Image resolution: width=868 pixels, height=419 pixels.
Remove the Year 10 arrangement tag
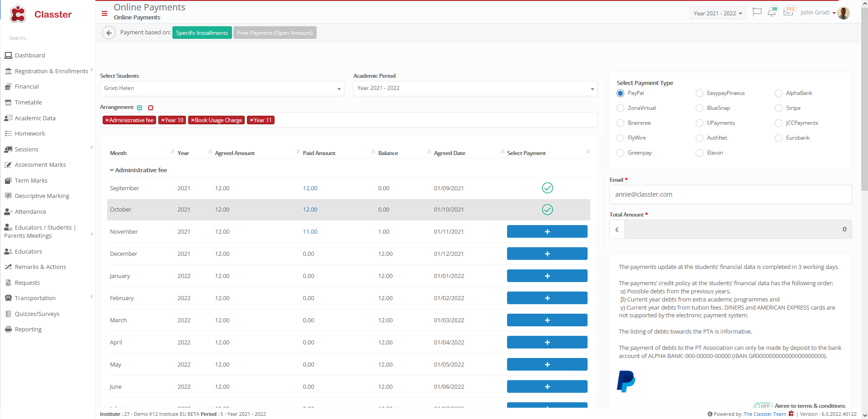pos(163,120)
